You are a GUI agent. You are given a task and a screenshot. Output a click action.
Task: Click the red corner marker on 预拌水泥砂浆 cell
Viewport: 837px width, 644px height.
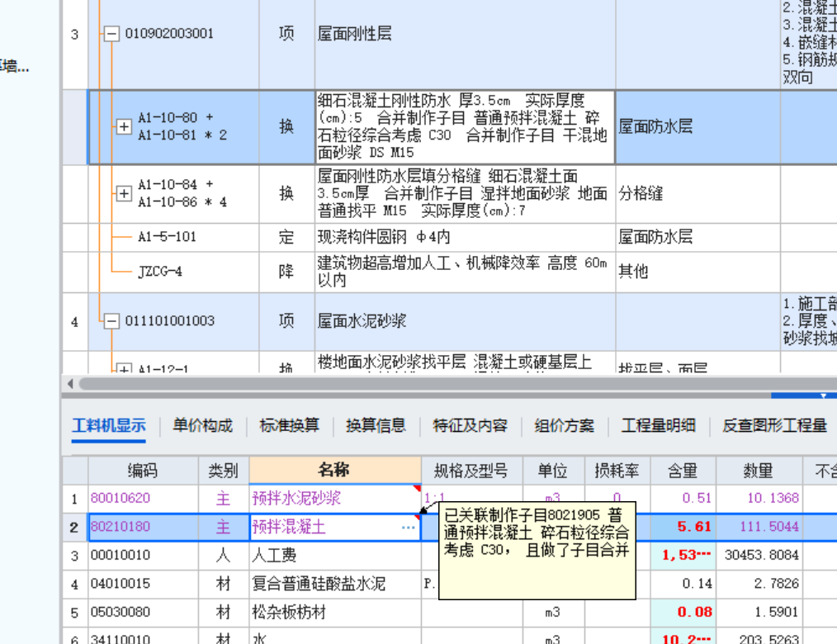coord(415,488)
